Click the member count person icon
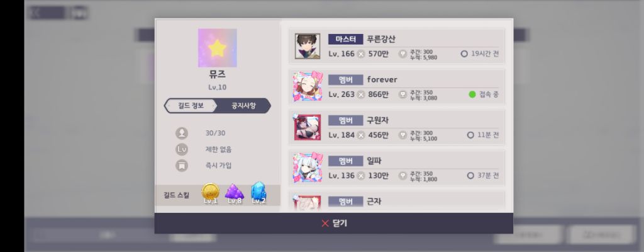 pyautogui.click(x=182, y=133)
